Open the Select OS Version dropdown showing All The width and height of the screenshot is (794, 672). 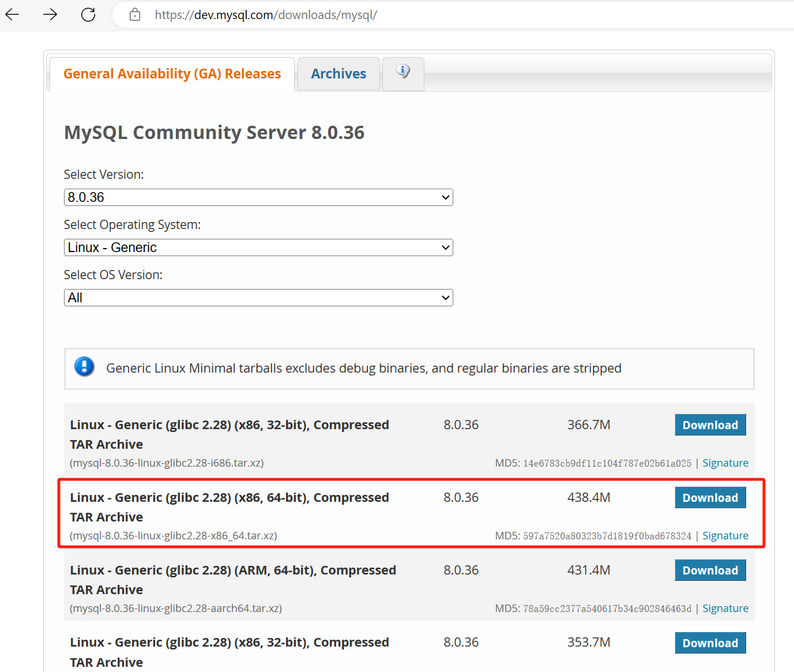tap(258, 298)
